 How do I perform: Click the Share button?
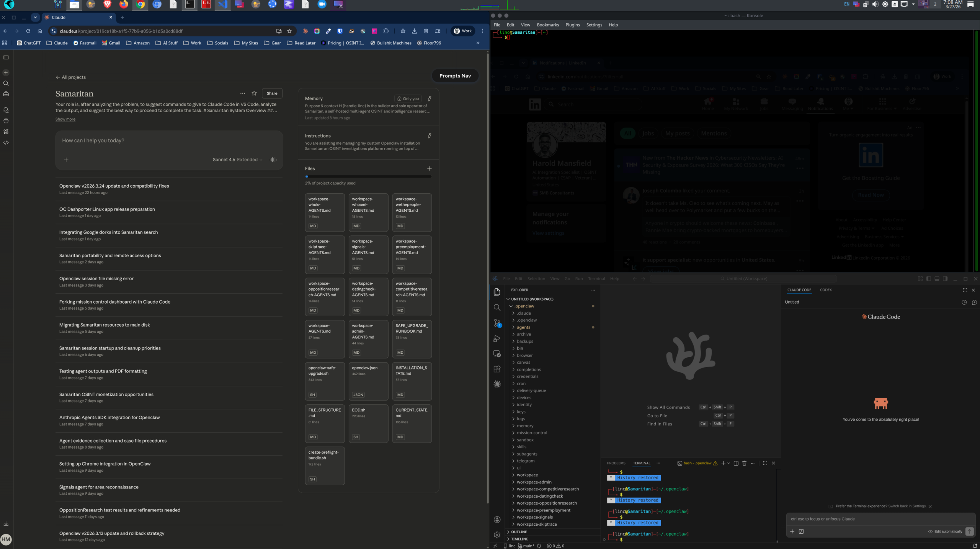(x=272, y=93)
